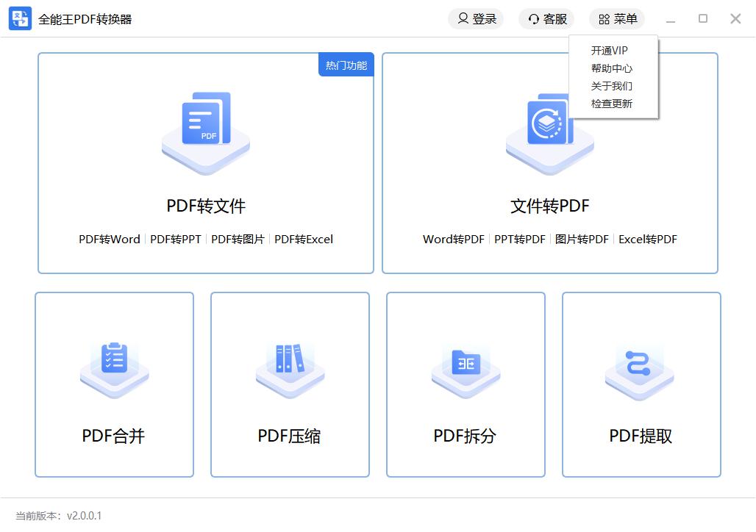Image resolution: width=756 pixels, height=532 pixels.
Task: Select 关于我们 menu entry
Action: 612,86
